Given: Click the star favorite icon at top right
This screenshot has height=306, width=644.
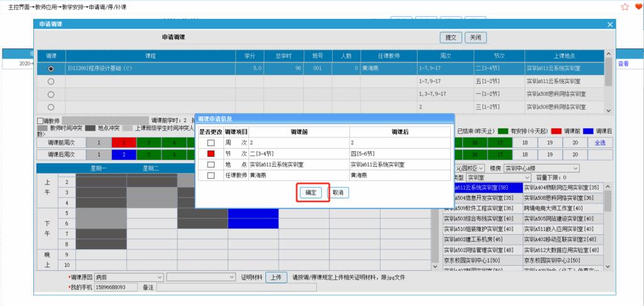Looking at the screenshot, I should coord(625,6).
